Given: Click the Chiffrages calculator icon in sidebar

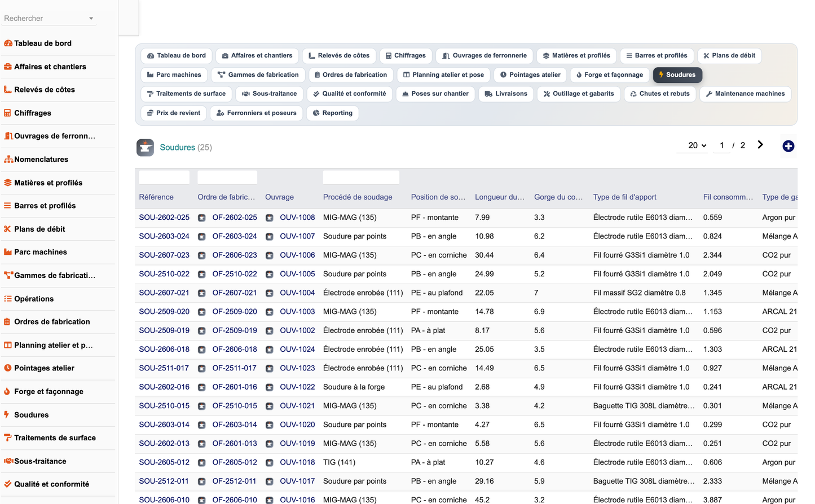Looking at the screenshot, I should pos(8,113).
